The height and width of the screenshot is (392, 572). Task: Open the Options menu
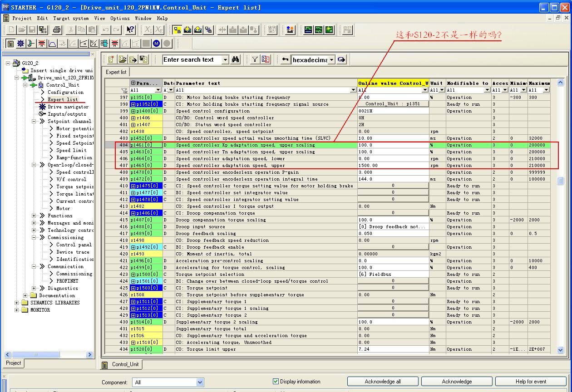(120, 18)
